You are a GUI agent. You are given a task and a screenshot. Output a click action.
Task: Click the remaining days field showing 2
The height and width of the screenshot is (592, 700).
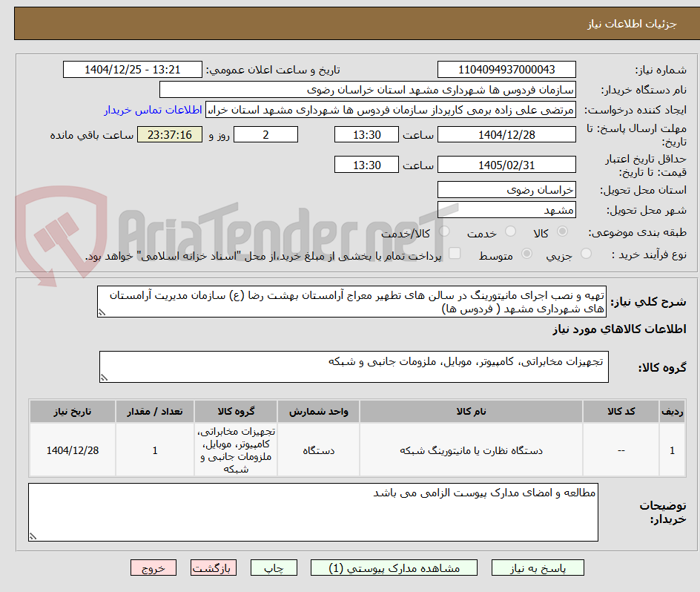265,134
